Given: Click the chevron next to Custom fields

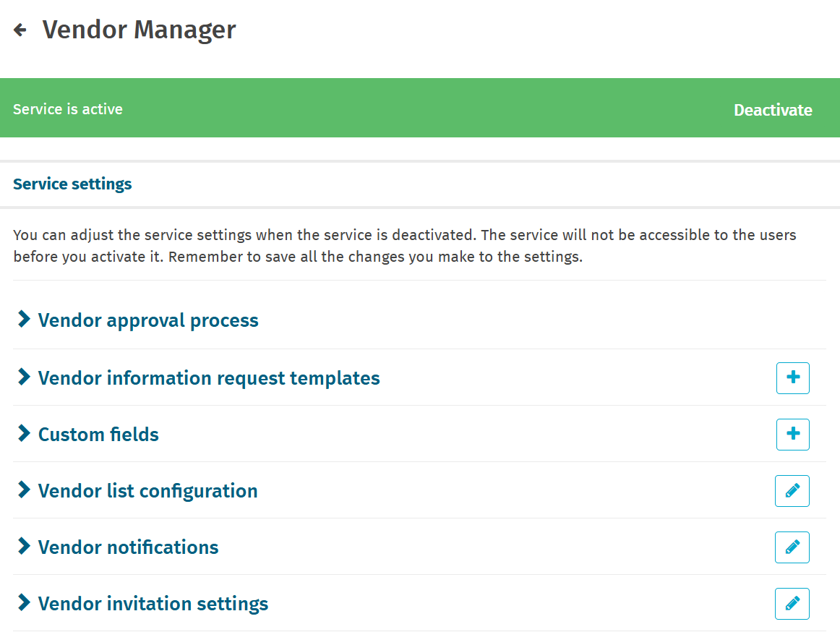Looking at the screenshot, I should (24, 434).
